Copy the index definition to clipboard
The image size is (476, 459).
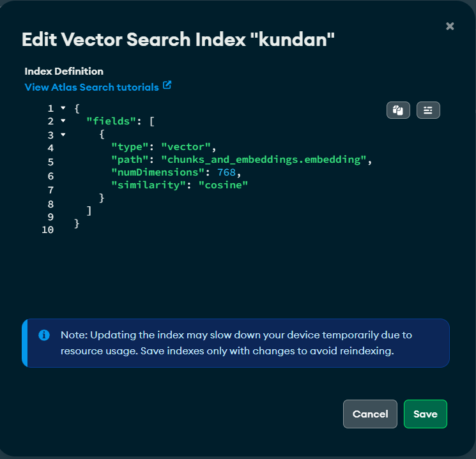click(x=398, y=110)
